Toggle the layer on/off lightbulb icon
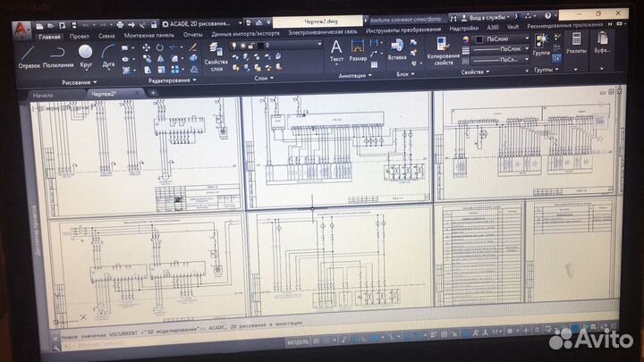The width and height of the screenshot is (644, 362). click(234, 45)
